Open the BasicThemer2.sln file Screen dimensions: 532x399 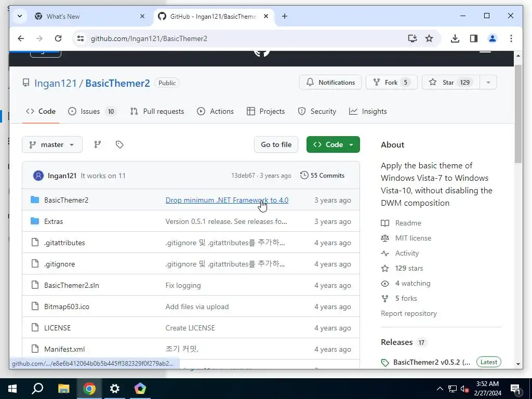(x=72, y=285)
